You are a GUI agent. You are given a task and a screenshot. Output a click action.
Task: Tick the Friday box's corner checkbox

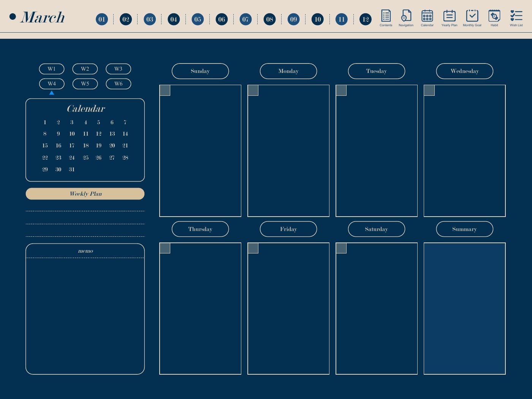click(253, 248)
